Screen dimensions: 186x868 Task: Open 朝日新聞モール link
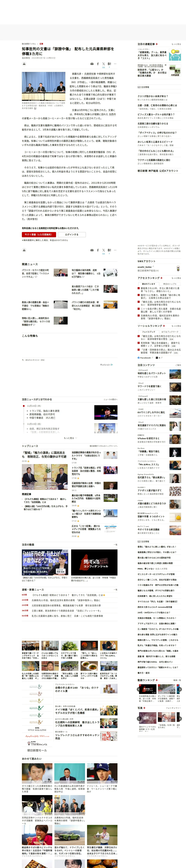pyautogui.click(x=37, y=750)
